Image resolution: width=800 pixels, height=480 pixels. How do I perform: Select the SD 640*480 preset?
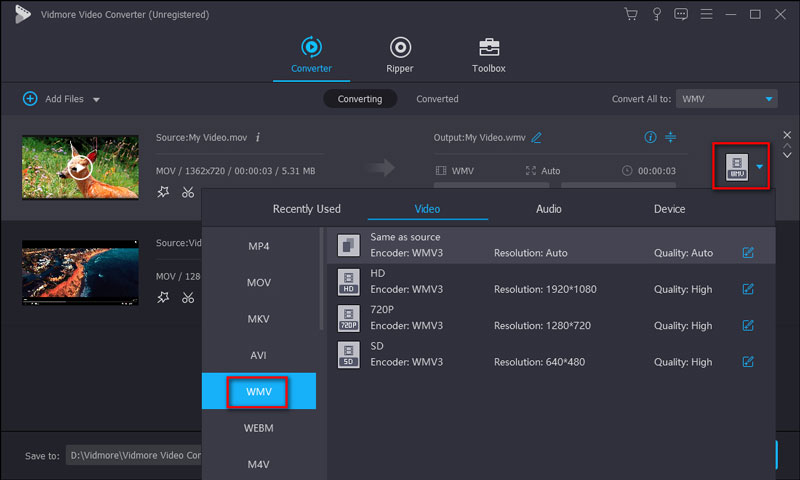(x=551, y=354)
